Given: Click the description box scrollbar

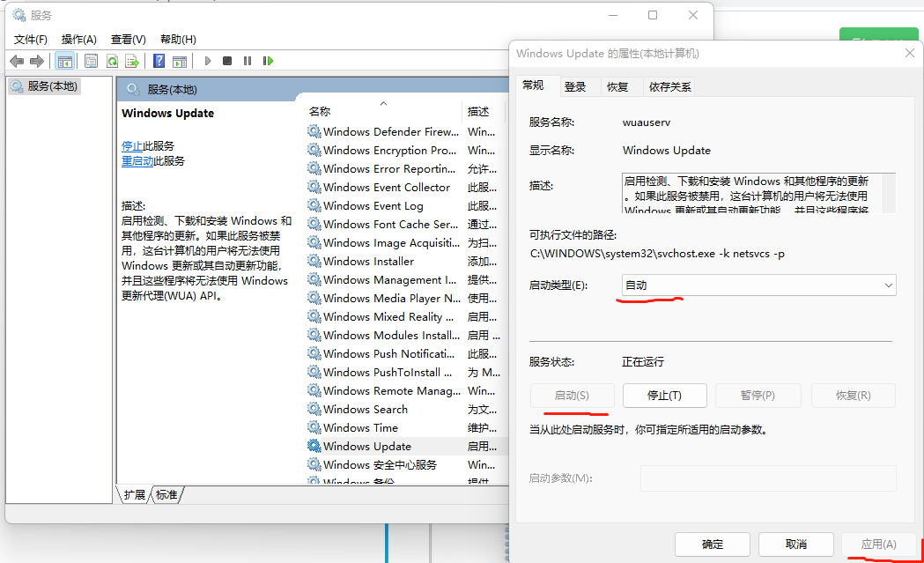Looking at the screenshot, I should tap(889, 193).
